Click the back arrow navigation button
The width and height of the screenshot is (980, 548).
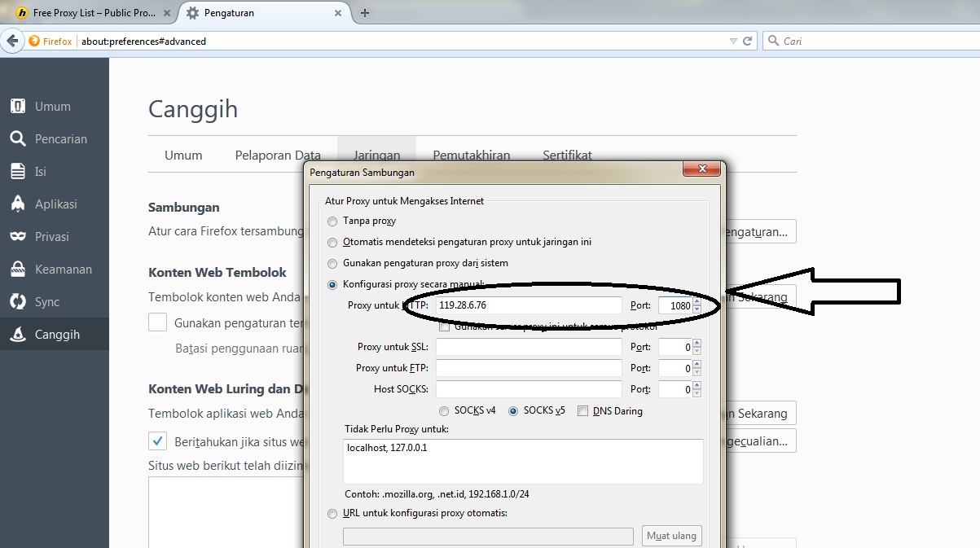click(x=12, y=41)
